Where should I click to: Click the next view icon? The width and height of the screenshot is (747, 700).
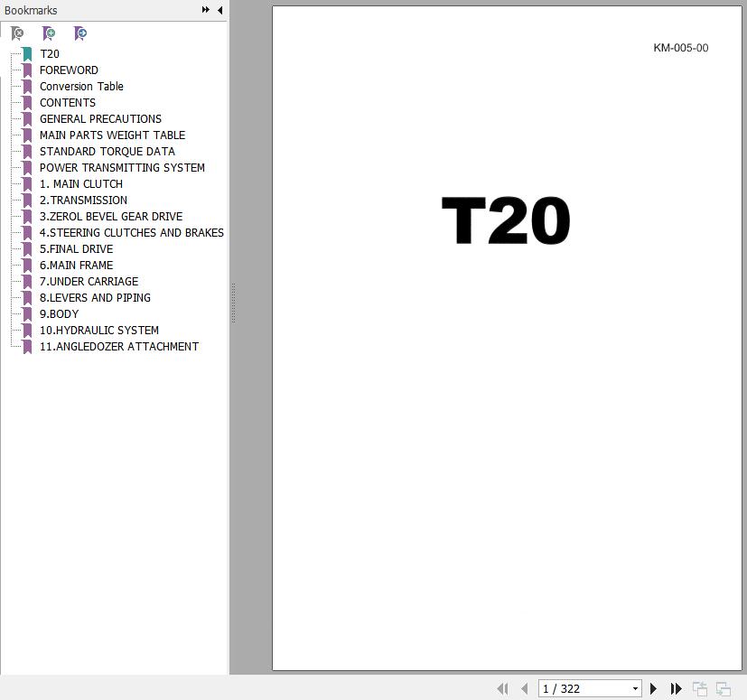(x=724, y=689)
